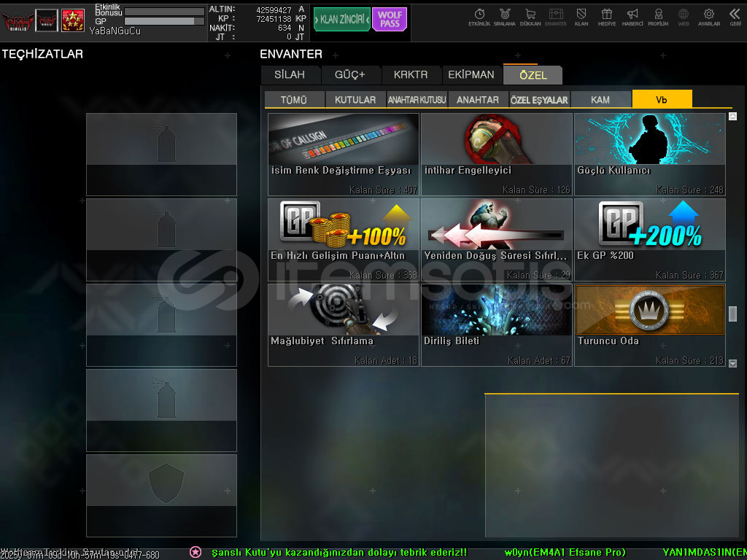Switch to the KRKTR tab

(411, 75)
